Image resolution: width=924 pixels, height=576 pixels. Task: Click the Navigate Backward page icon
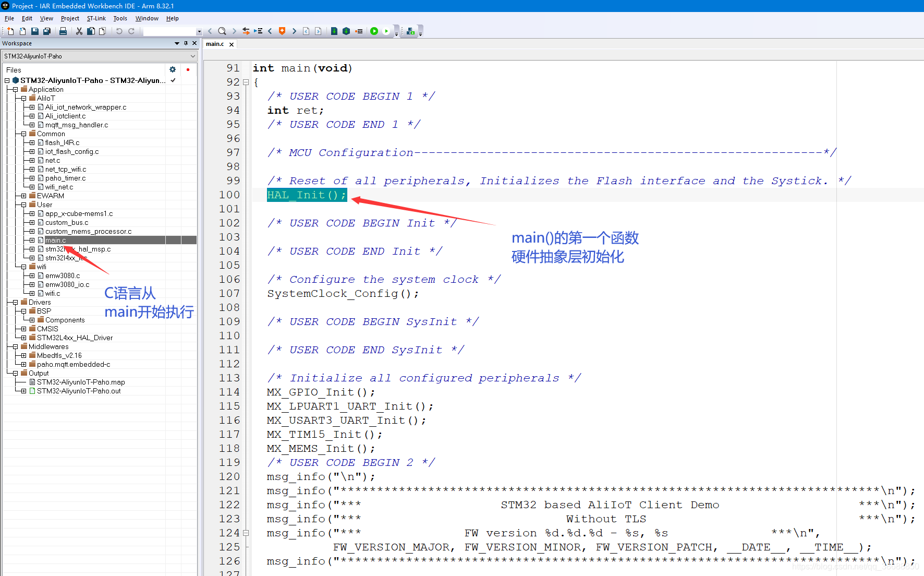tap(306, 31)
